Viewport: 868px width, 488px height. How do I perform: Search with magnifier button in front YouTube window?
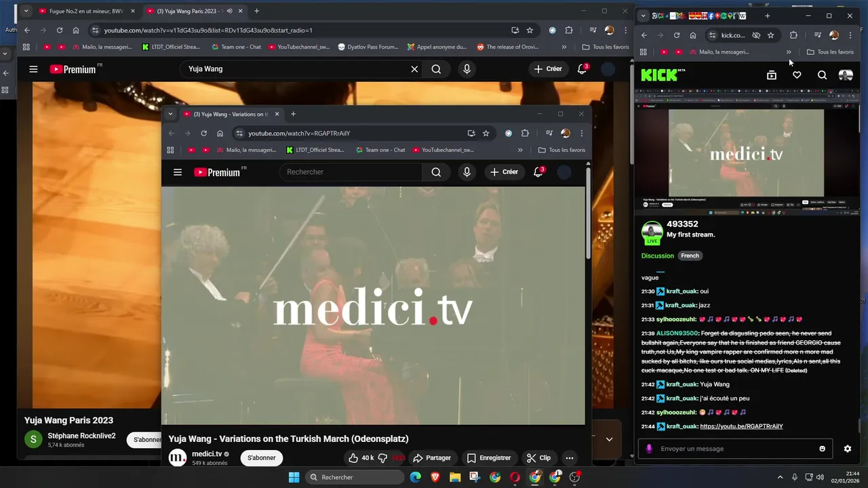[x=436, y=172]
